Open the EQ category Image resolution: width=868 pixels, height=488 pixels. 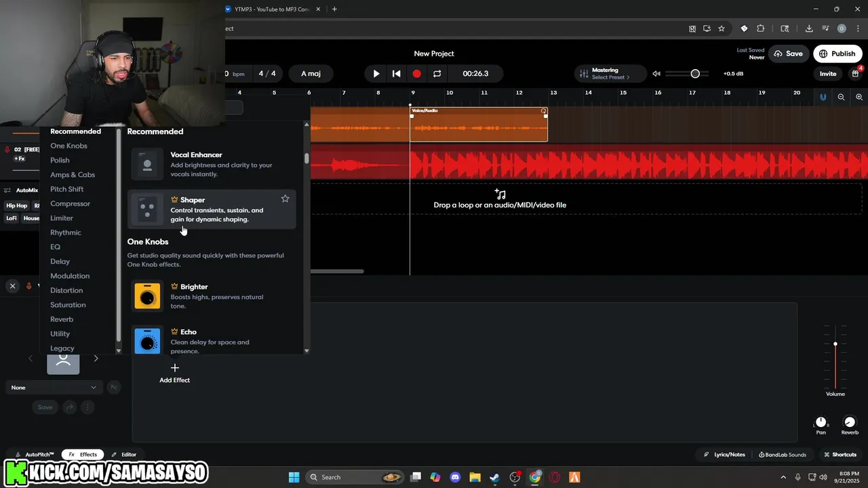click(55, 247)
